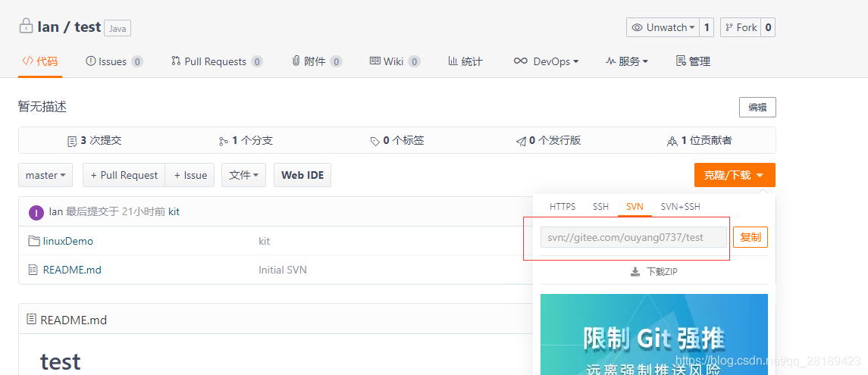Open the Issues tab

[114, 61]
